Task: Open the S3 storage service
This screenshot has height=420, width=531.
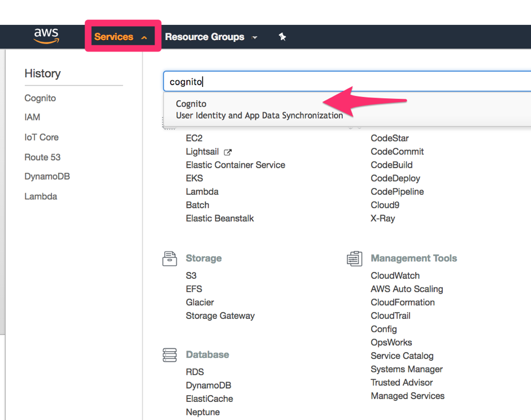Action: 191,275
